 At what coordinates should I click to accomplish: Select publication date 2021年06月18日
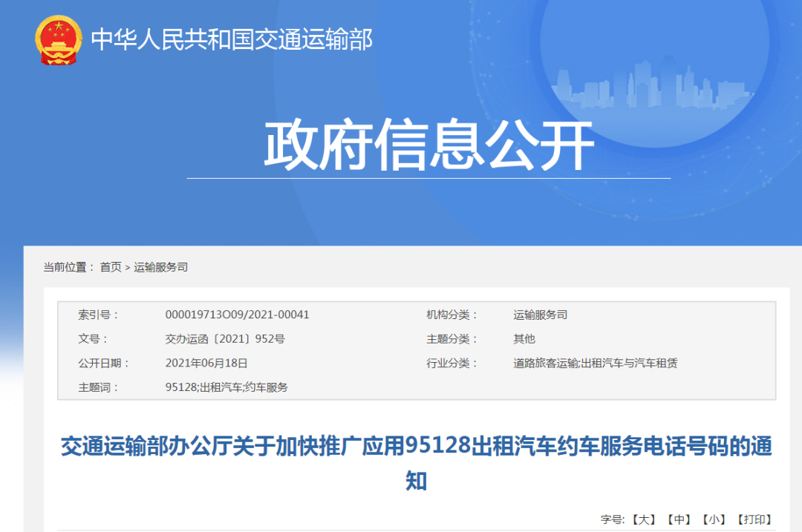pyautogui.click(x=206, y=364)
